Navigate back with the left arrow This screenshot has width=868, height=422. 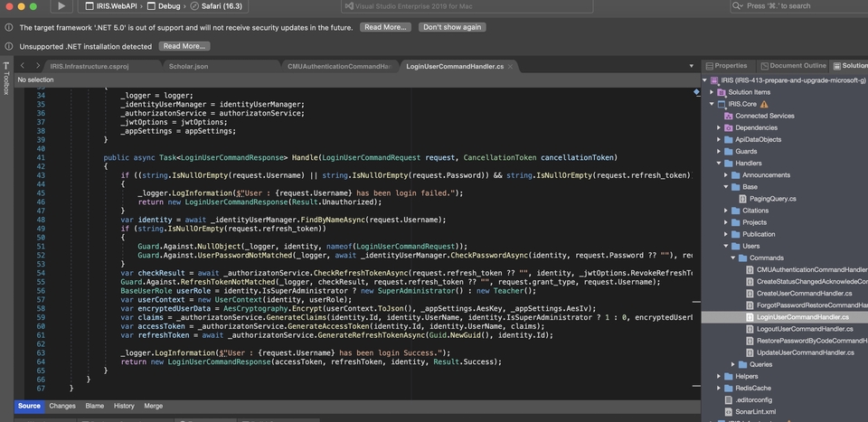point(23,66)
